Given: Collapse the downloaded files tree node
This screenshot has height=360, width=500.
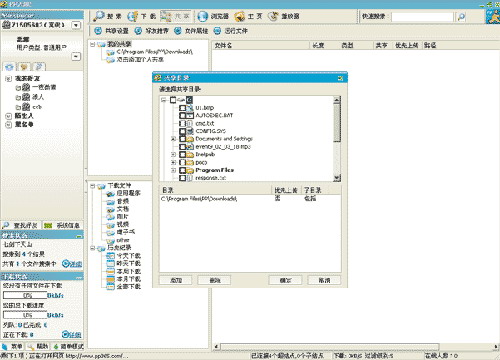Looking at the screenshot, I should pos(93,186).
